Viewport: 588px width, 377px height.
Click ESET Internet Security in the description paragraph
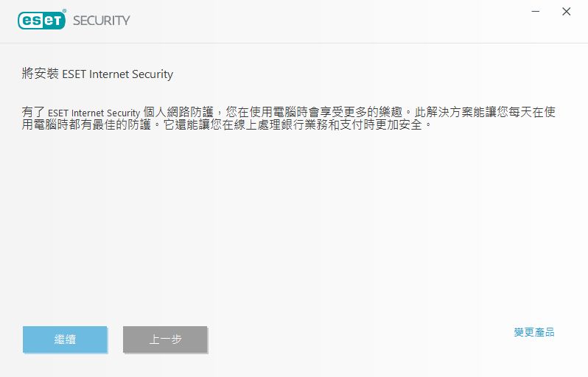tap(94, 113)
